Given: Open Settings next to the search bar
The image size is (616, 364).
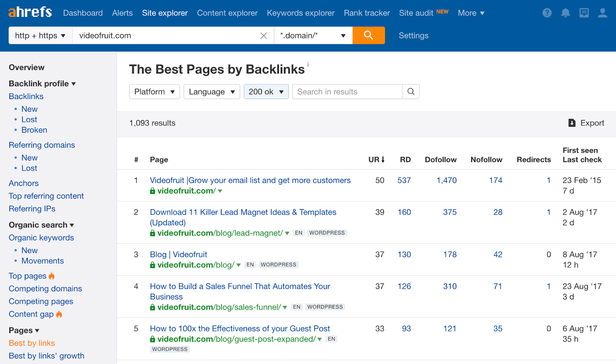Looking at the screenshot, I should (413, 35).
